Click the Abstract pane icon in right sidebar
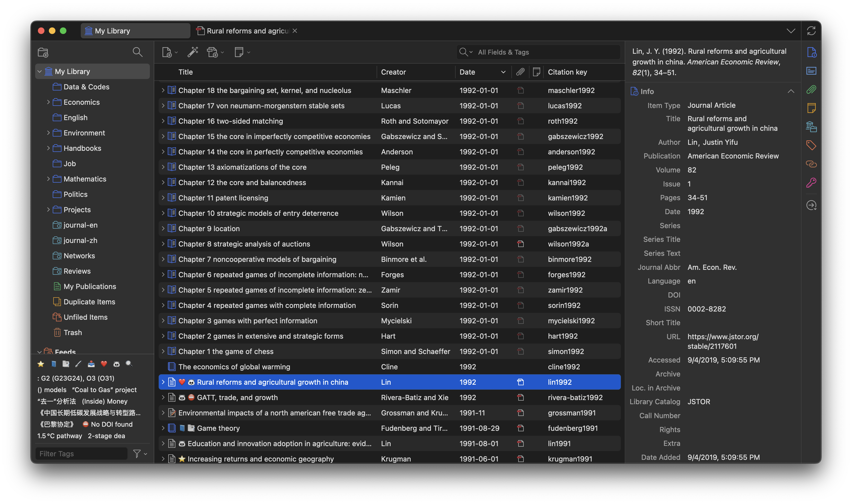 coord(811,71)
